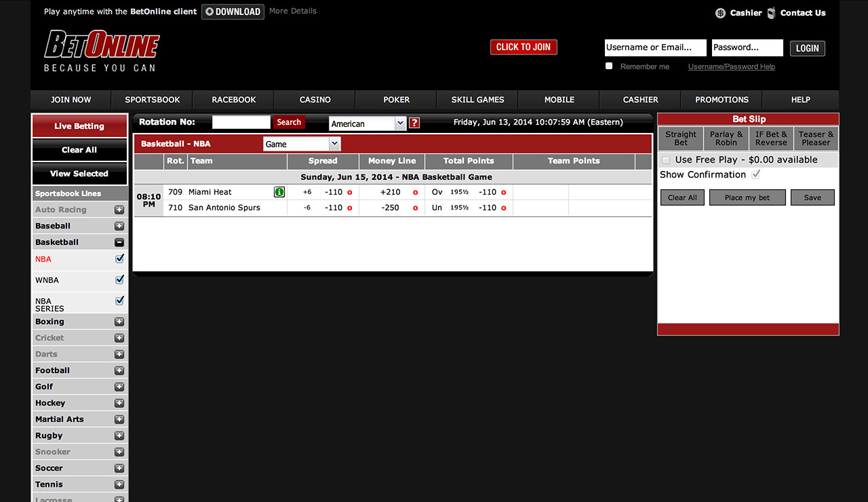The height and width of the screenshot is (502, 868).
Task: Click the BetOnline logo
Action: [102, 51]
